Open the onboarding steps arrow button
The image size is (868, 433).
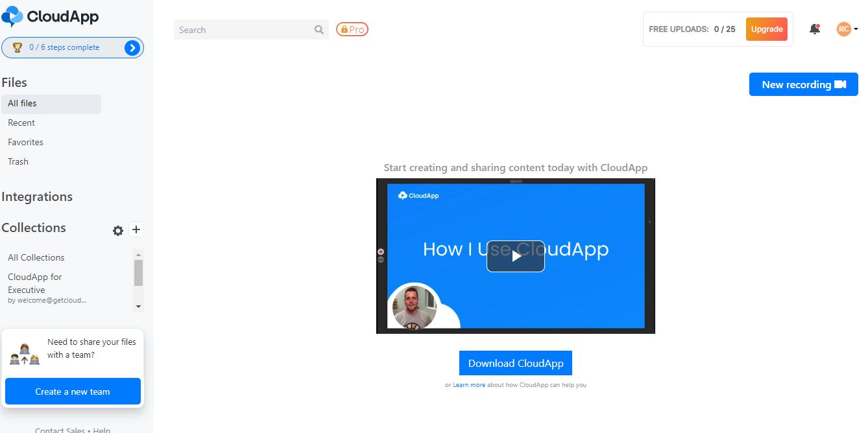point(132,47)
